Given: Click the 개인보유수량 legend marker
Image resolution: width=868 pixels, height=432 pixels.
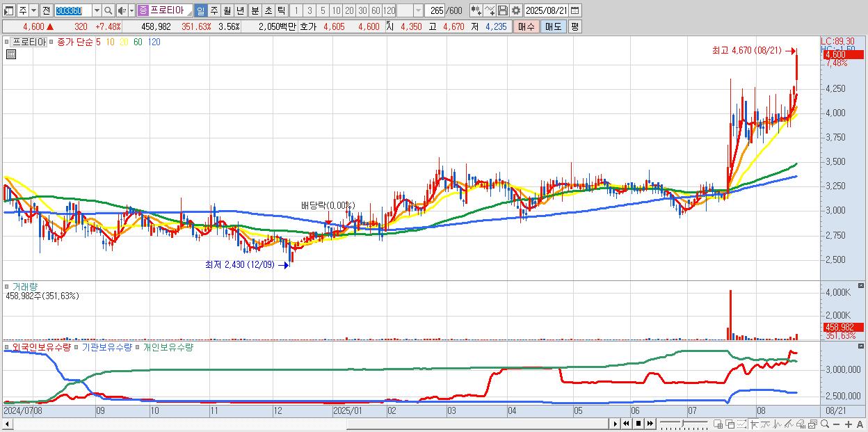Looking at the screenshot, I should click(x=138, y=346).
